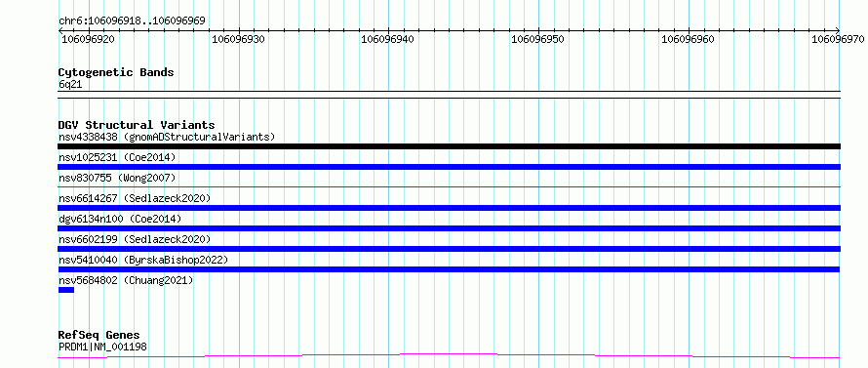Click the nsv1025231 (Coe2014) label
The height and width of the screenshot is (368, 868).
pyautogui.click(x=117, y=157)
